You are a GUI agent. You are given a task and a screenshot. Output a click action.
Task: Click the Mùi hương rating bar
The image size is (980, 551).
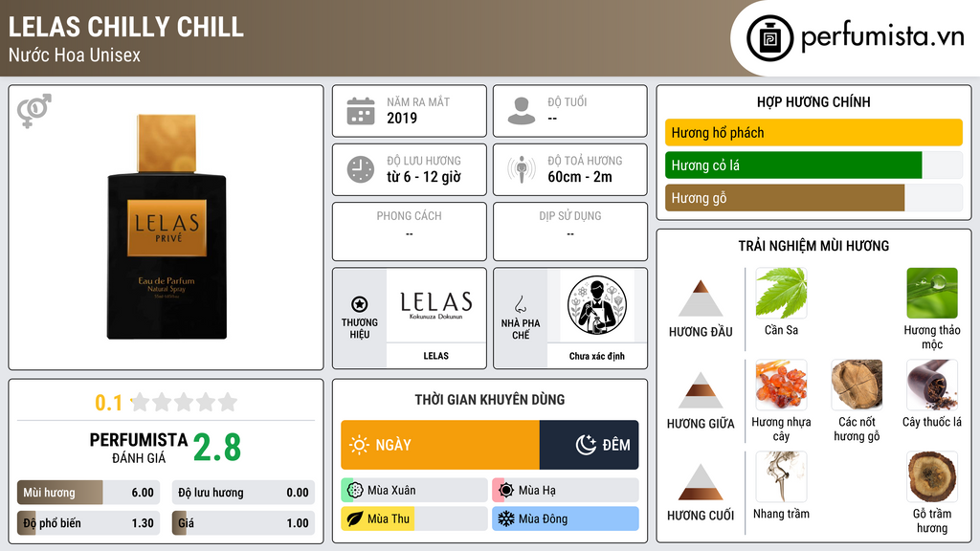pyautogui.click(x=88, y=493)
